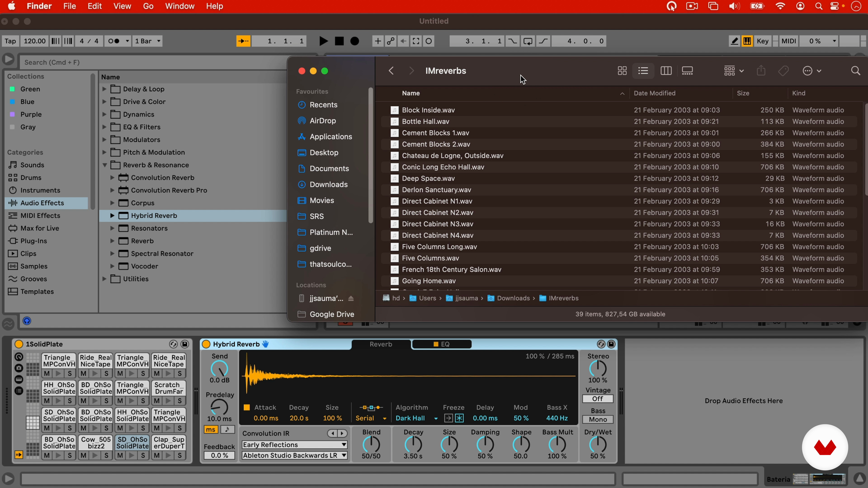The image size is (868, 488).
Task: Go back in the Finder window
Action: [391, 71]
